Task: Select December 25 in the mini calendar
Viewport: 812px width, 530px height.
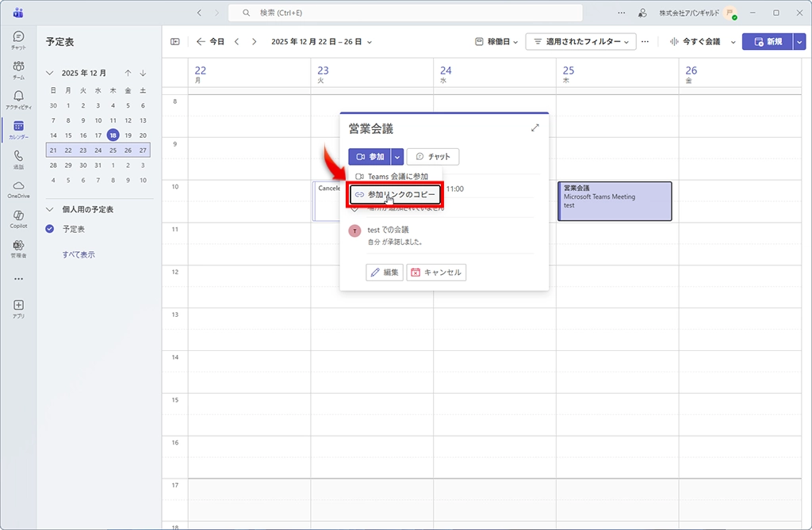Action: (113, 150)
